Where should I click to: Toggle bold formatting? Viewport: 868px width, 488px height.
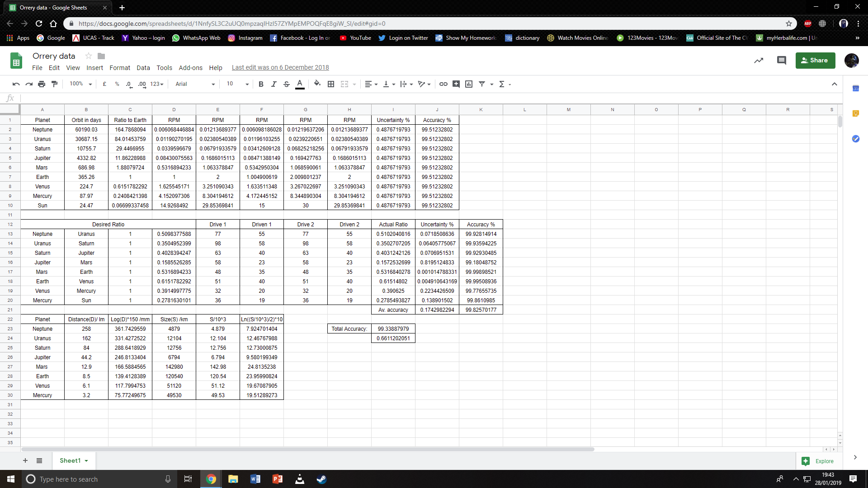[261, 84]
